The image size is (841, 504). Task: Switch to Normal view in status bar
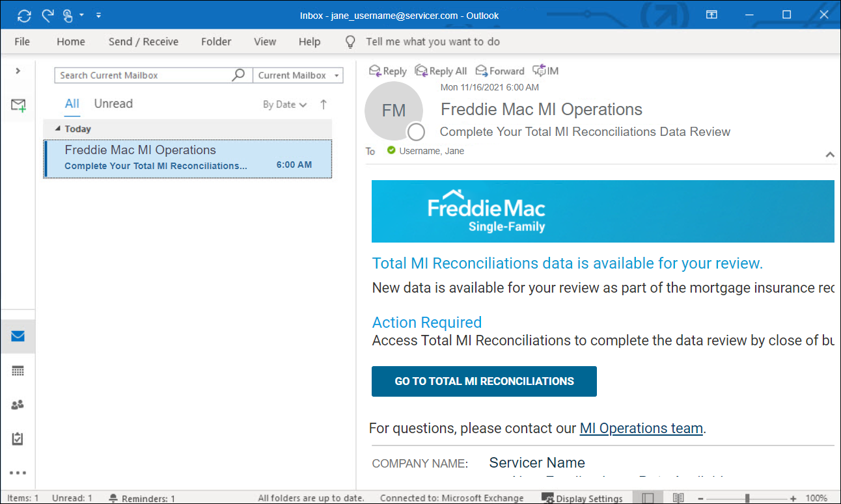[x=648, y=498]
